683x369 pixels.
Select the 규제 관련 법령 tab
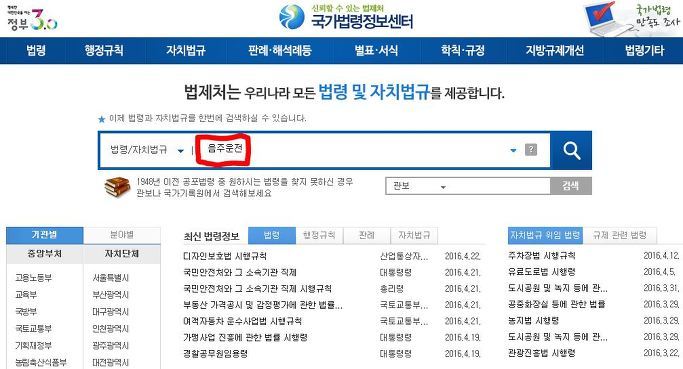[x=619, y=236]
